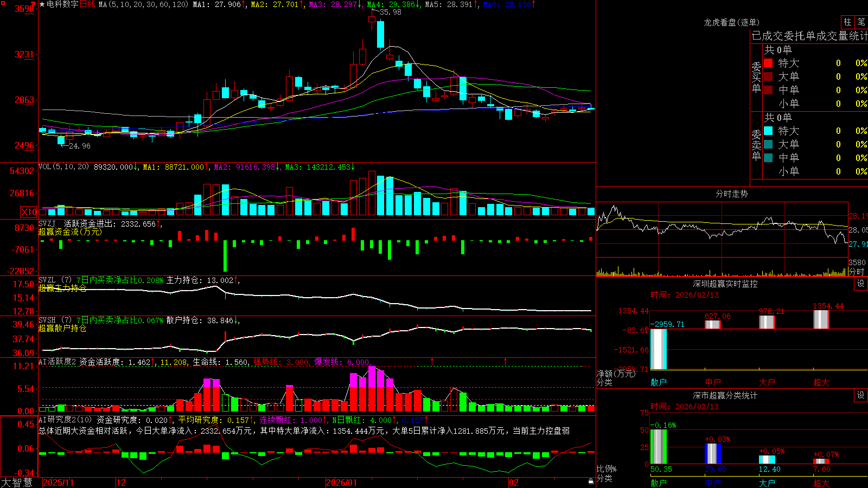
Task: Open MA(5,10,20,30,60,120) indicator parameters
Action: pos(143,4)
